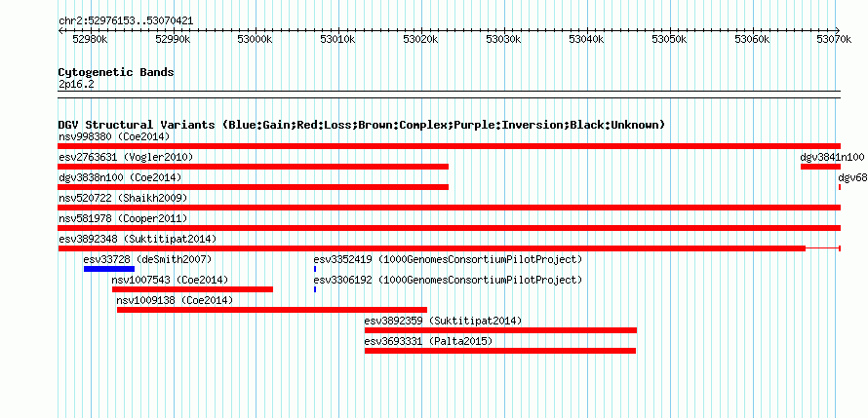Click the 53030k ruler position

coord(504,39)
